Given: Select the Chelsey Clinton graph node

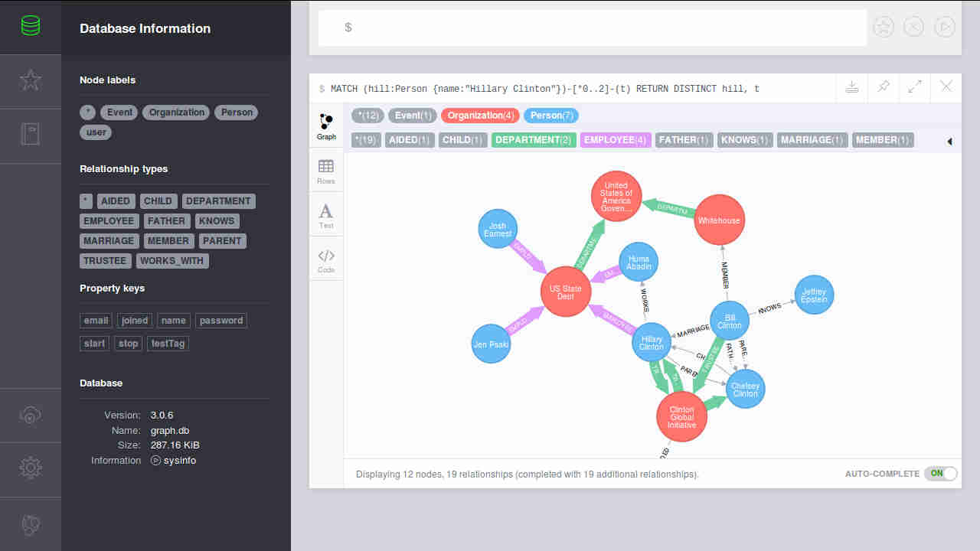Looking at the screenshot, I should click(745, 389).
